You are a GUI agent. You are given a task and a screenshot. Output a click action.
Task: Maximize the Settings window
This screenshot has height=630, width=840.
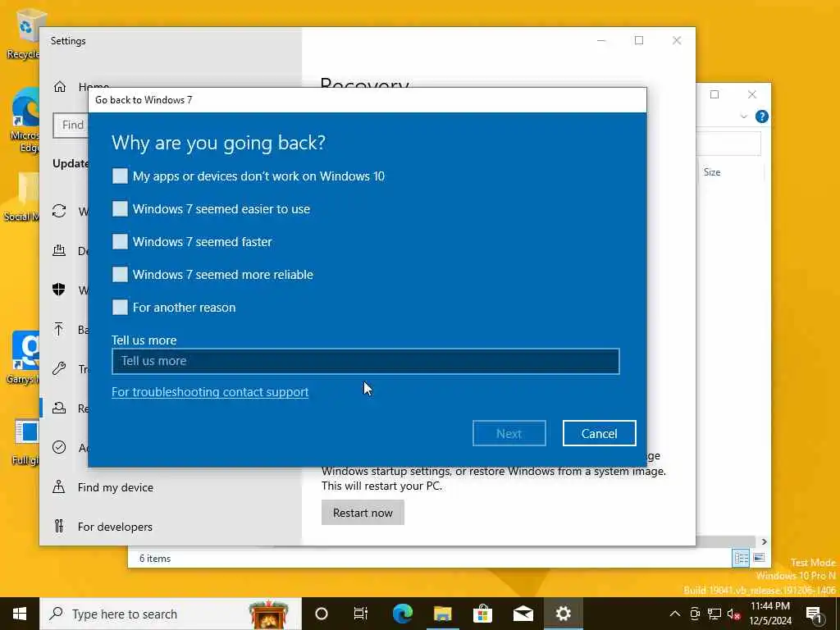[x=638, y=41]
